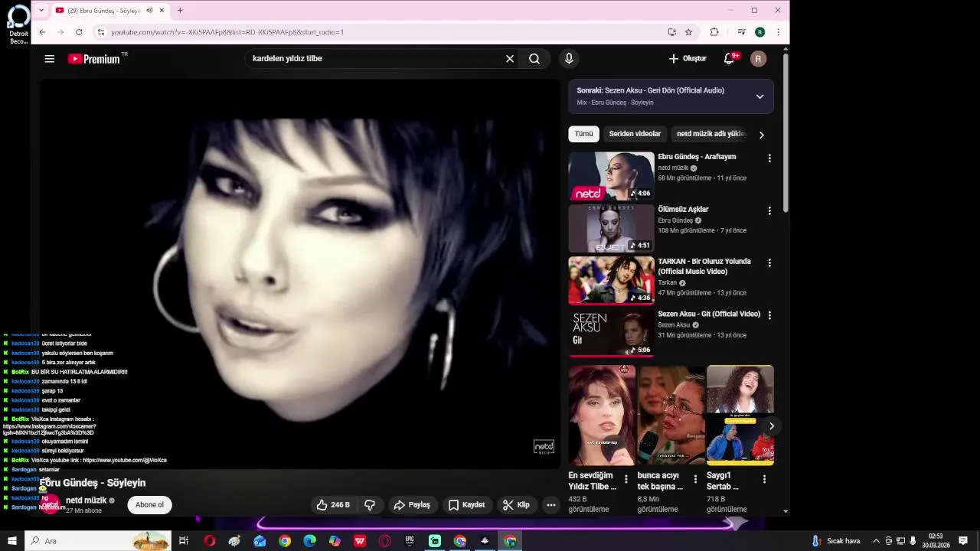The image size is (980, 551).
Task: Open Chrome tab search dropdown
Action: coord(41,11)
